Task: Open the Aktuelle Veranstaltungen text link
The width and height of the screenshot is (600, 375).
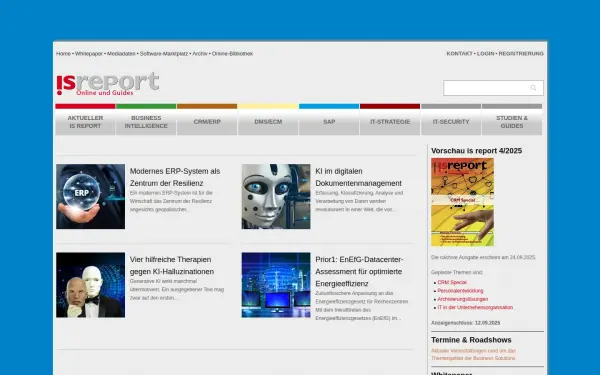Action: (473, 354)
